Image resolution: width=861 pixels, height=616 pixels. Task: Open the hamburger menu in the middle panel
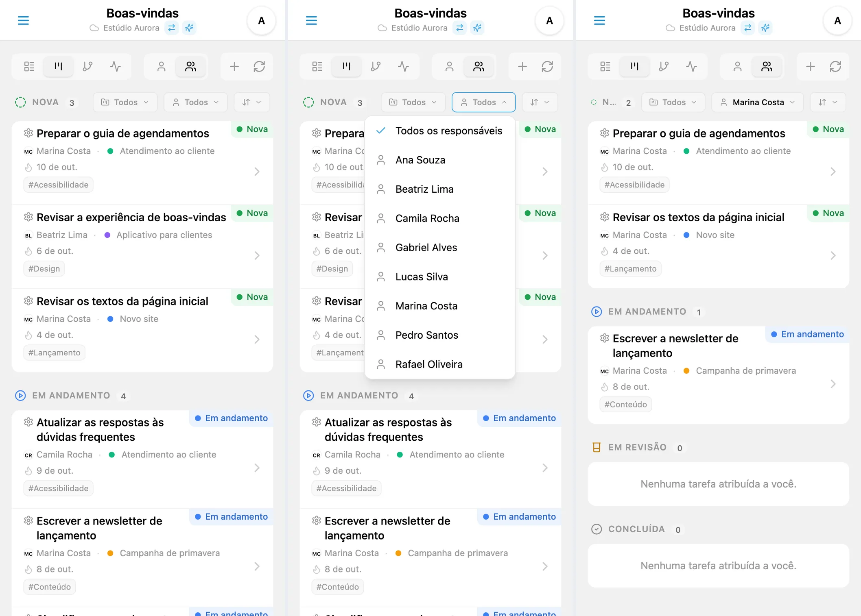coord(311,20)
